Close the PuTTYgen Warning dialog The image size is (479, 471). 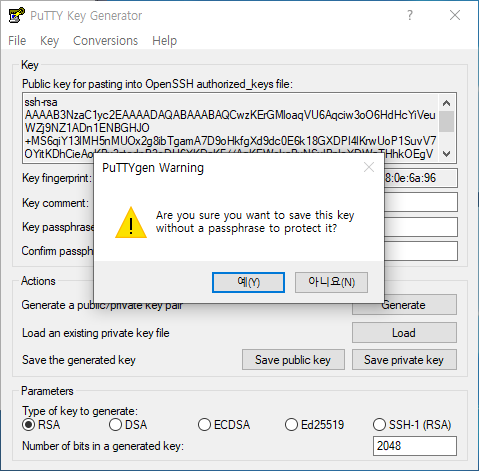tap(369, 167)
